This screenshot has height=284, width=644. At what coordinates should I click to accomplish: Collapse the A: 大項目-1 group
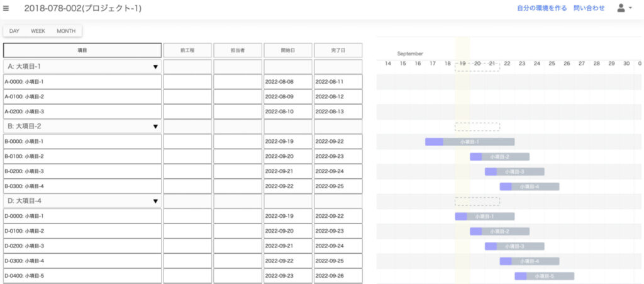[155, 67]
